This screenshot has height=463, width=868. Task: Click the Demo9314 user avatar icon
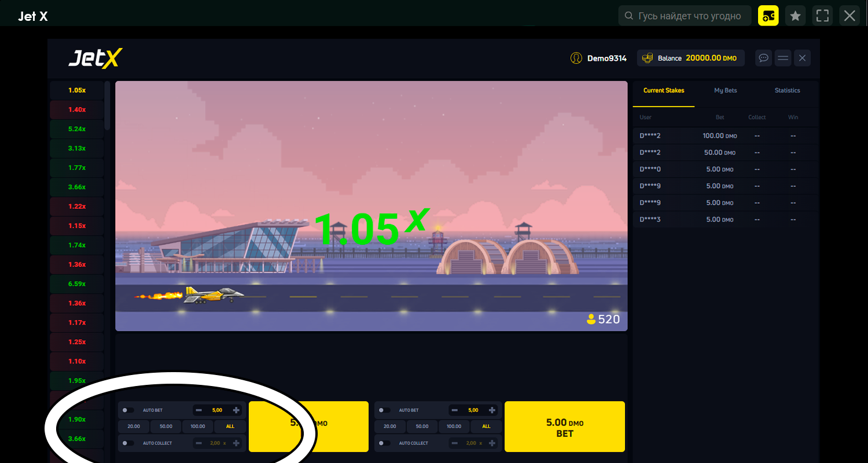pyautogui.click(x=576, y=58)
